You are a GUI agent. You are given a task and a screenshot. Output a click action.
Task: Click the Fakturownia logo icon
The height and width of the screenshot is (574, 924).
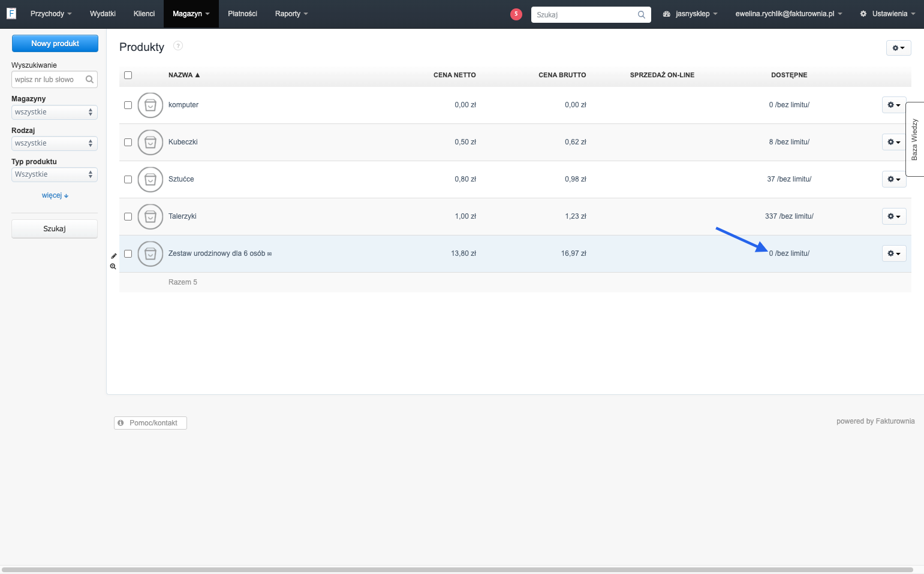[x=11, y=13]
